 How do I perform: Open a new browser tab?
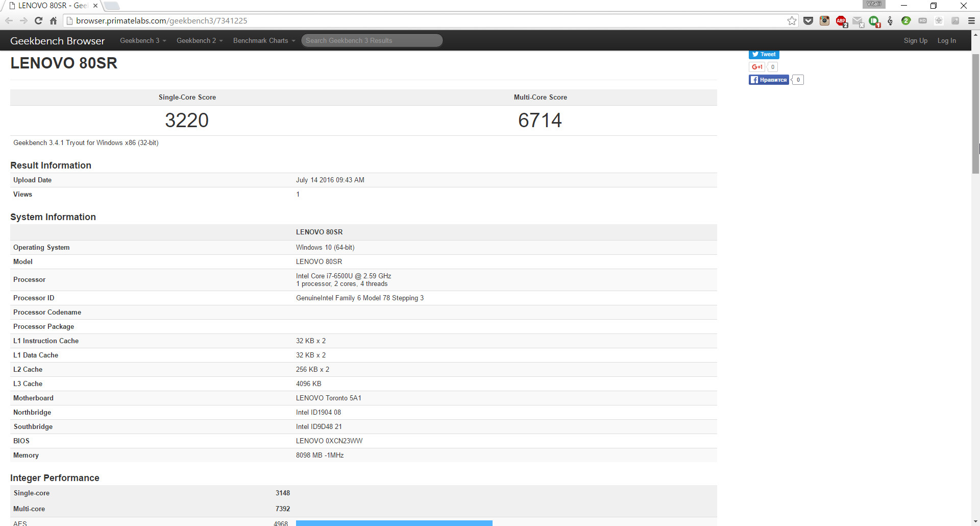[x=112, y=6]
